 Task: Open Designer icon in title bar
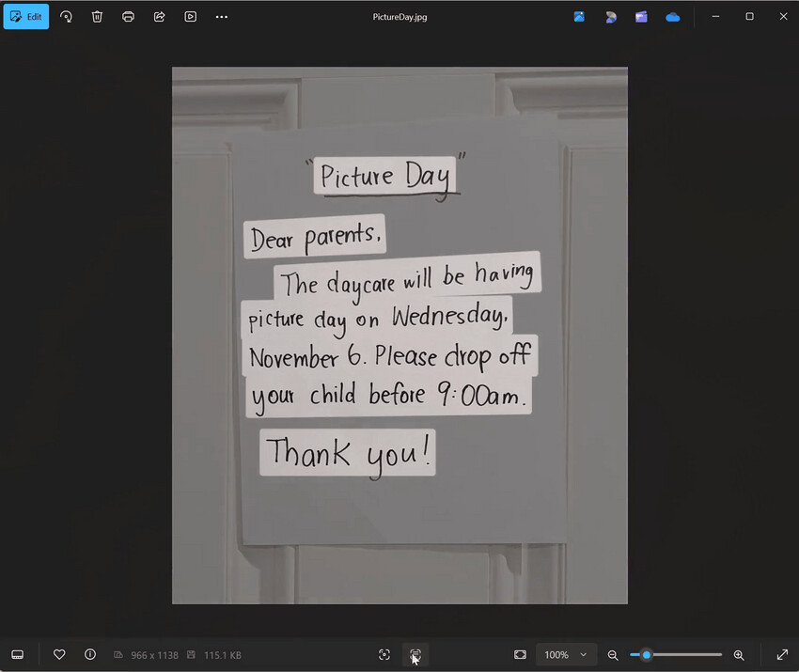pyautogui.click(x=610, y=17)
